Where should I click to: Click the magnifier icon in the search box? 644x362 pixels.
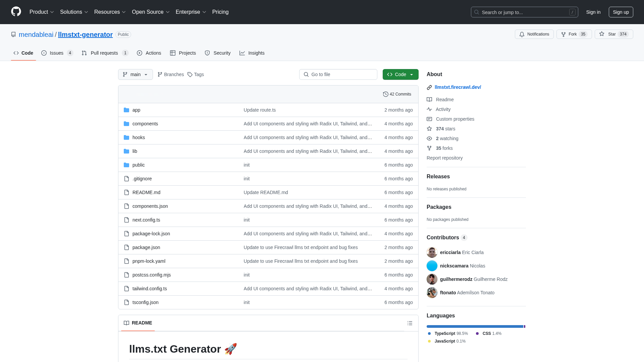(477, 12)
